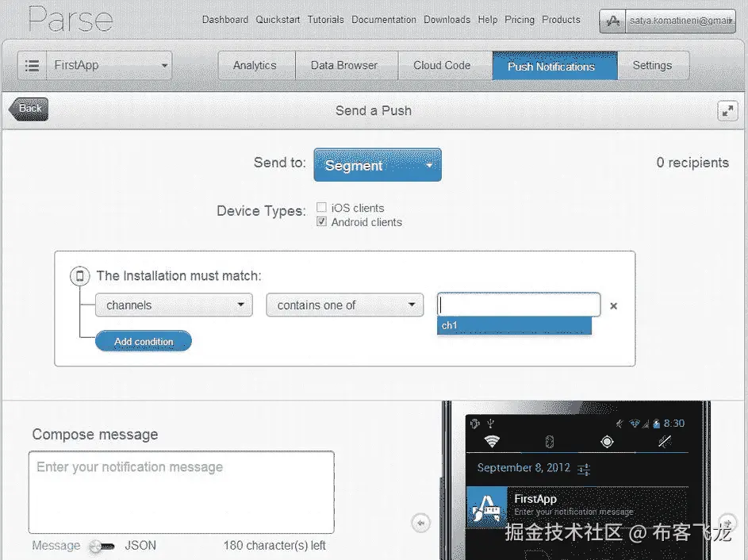The image size is (748, 560).
Task: Go to next phone preview arrow
Action: tap(727, 522)
